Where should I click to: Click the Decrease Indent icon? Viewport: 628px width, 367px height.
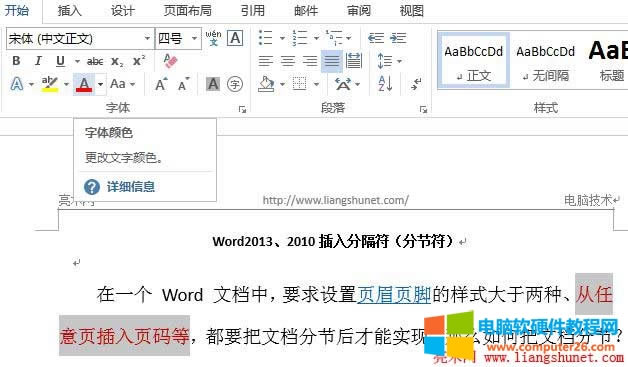(376, 38)
